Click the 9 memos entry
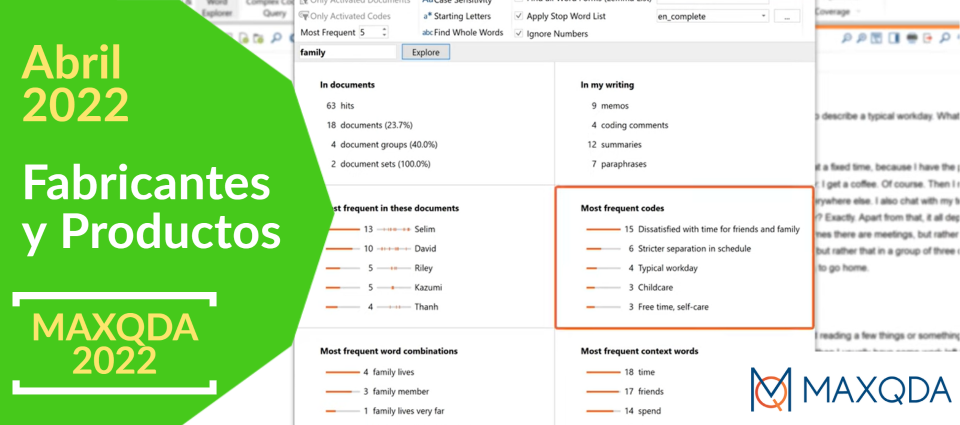Image resolution: width=960 pixels, height=425 pixels. point(610,106)
